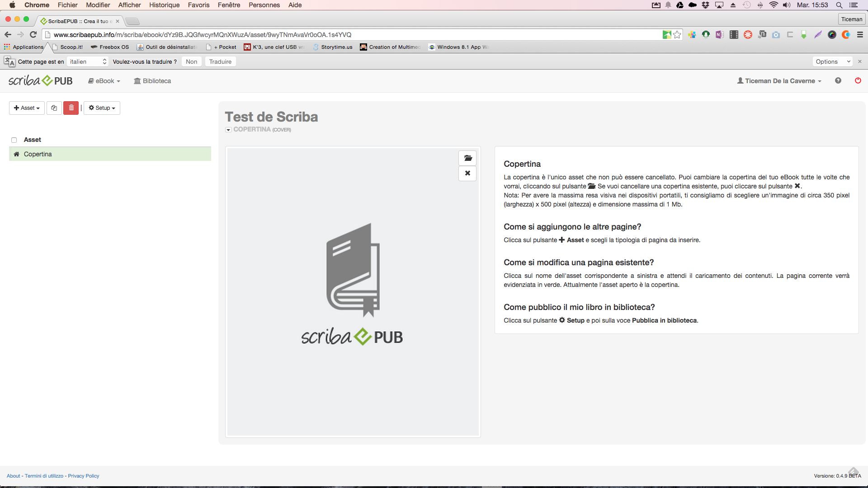Open the Privacy Policy footer link
This screenshot has width=868, height=488.
click(x=83, y=476)
